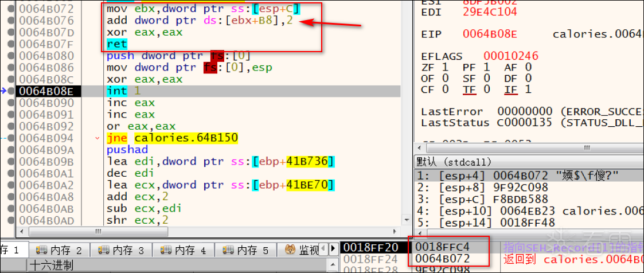This screenshot has width=644, height=273.
Task: Click the EIP register value 0064B08E
Action: pyautogui.click(x=490, y=34)
